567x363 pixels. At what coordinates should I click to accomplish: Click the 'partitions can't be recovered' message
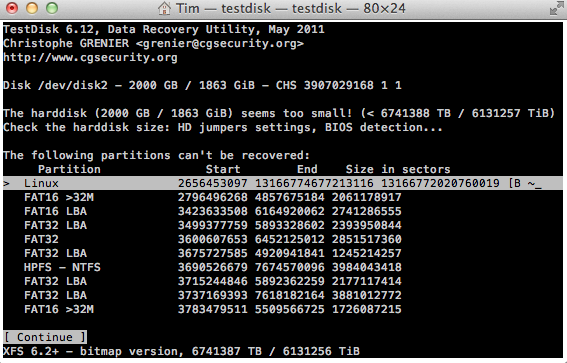coord(157,155)
